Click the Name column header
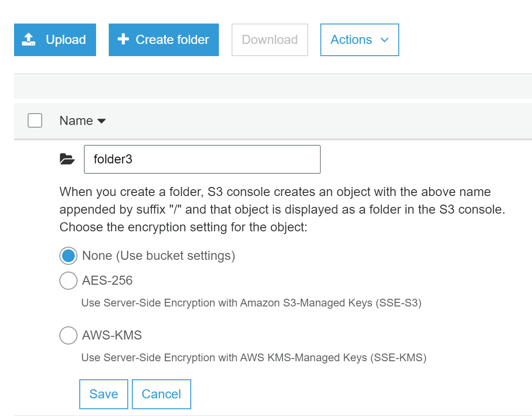 pyautogui.click(x=77, y=120)
